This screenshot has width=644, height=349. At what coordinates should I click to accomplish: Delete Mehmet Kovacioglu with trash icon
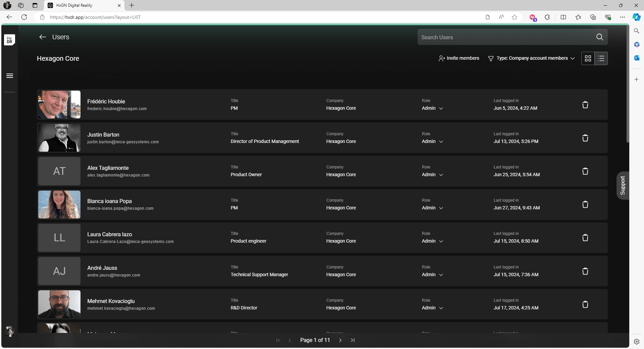(585, 305)
